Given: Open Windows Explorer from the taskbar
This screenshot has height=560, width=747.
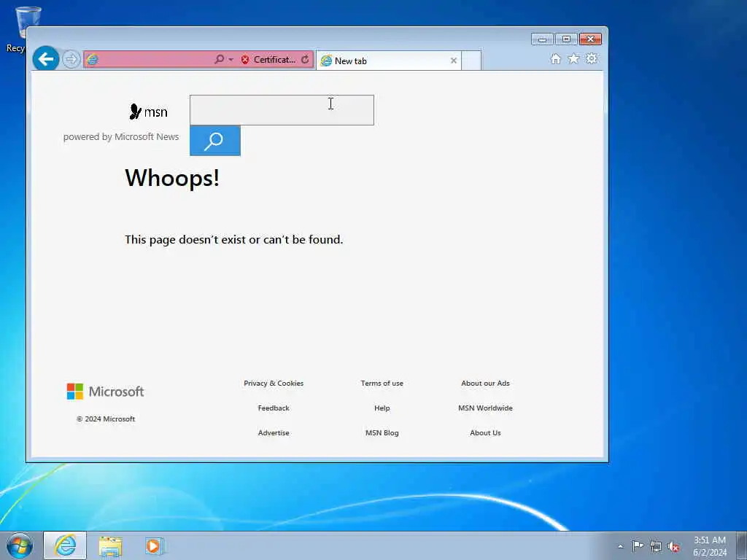Looking at the screenshot, I should 111,546.
